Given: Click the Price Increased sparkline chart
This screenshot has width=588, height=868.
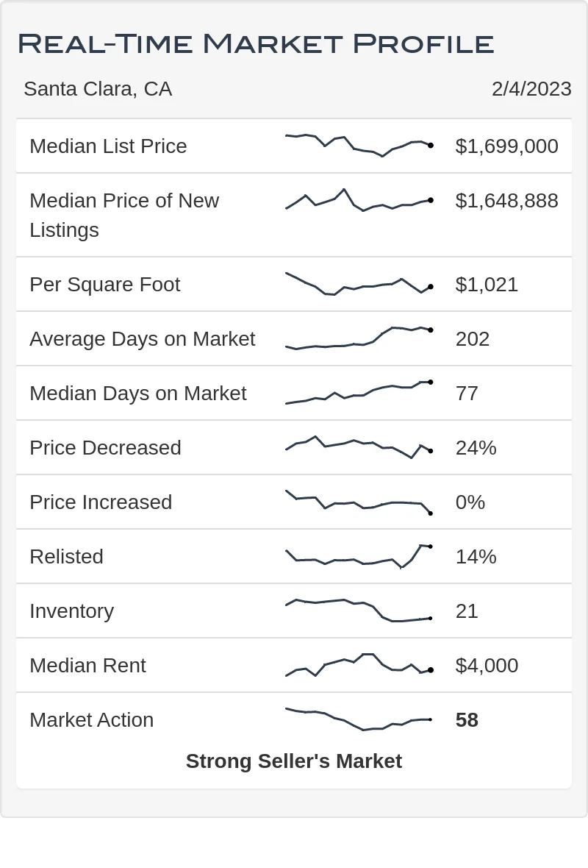Looking at the screenshot, I should point(359,502).
